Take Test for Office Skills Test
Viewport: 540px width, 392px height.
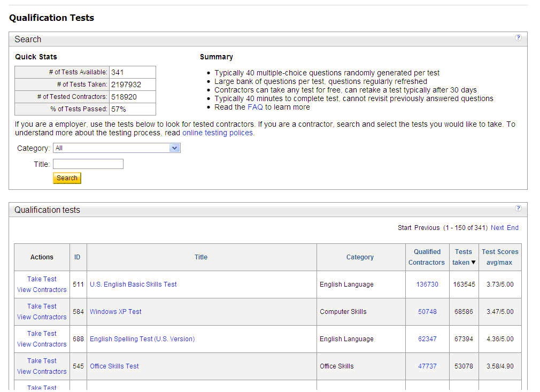pyautogui.click(x=42, y=360)
